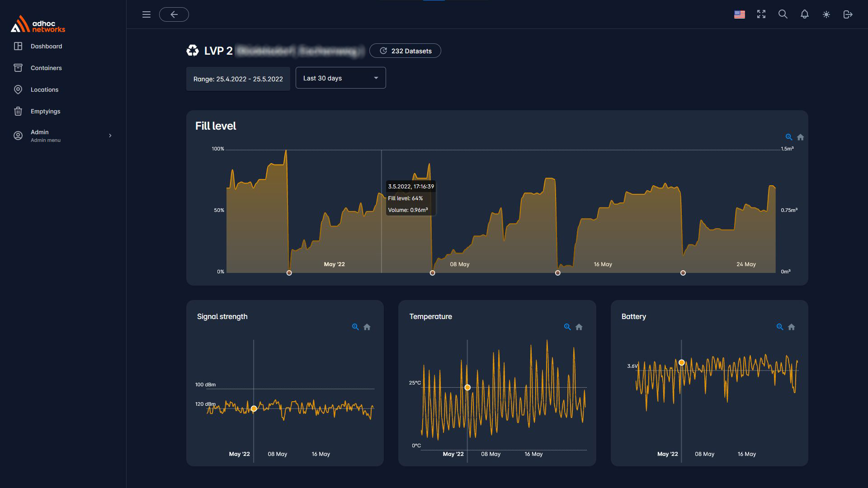Refresh the 232 Datasets button
Screen dimensions: 868x488
(405, 51)
